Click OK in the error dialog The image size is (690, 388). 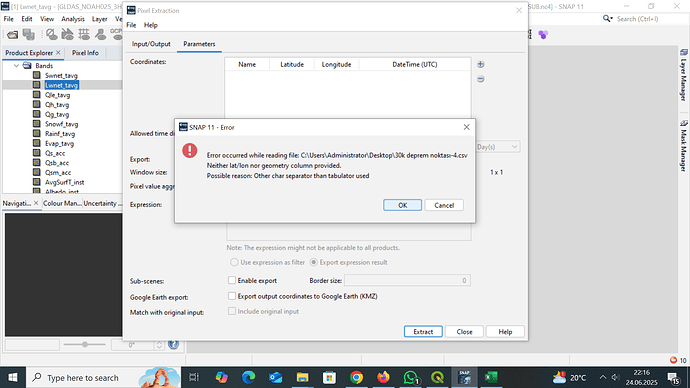click(402, 205)
